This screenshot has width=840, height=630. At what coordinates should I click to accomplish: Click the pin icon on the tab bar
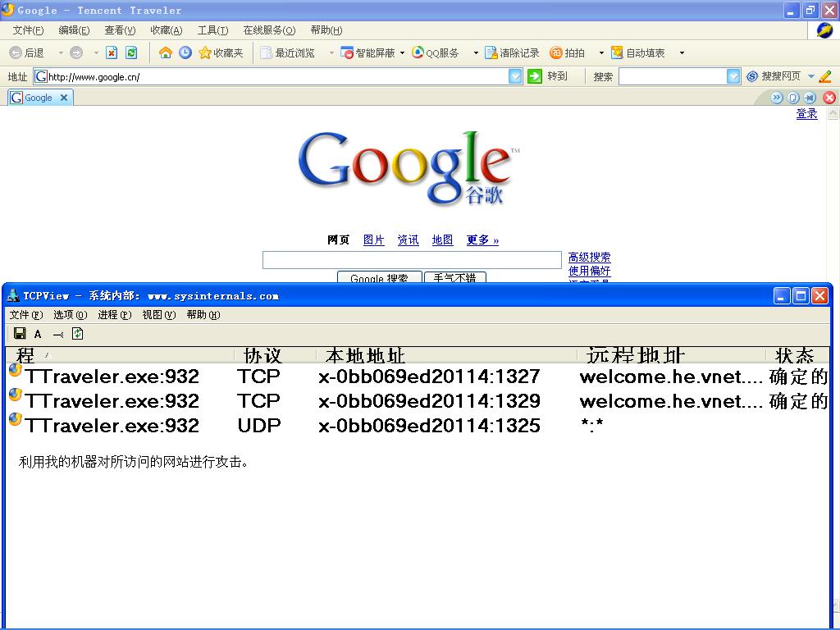pyautogui.click(x=810, y=98)
